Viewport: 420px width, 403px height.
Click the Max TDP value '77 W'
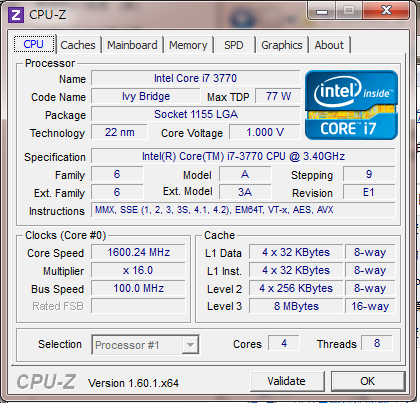(278, 96)
